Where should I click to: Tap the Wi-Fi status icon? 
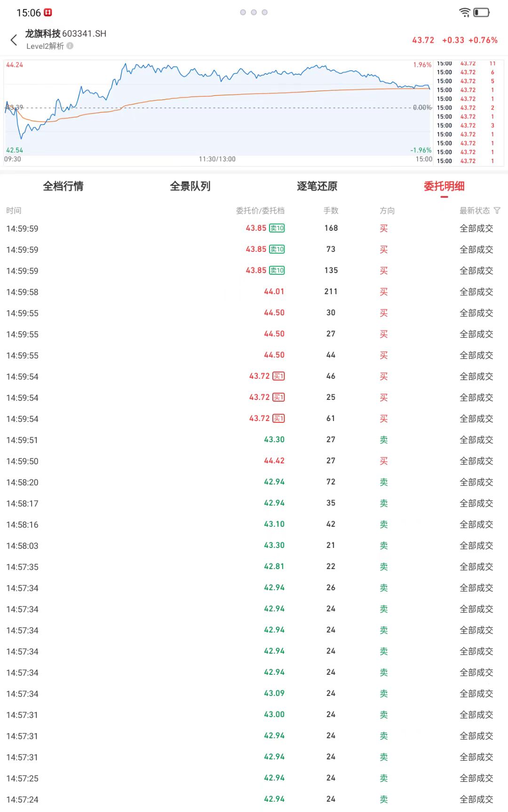pos(465,13)
